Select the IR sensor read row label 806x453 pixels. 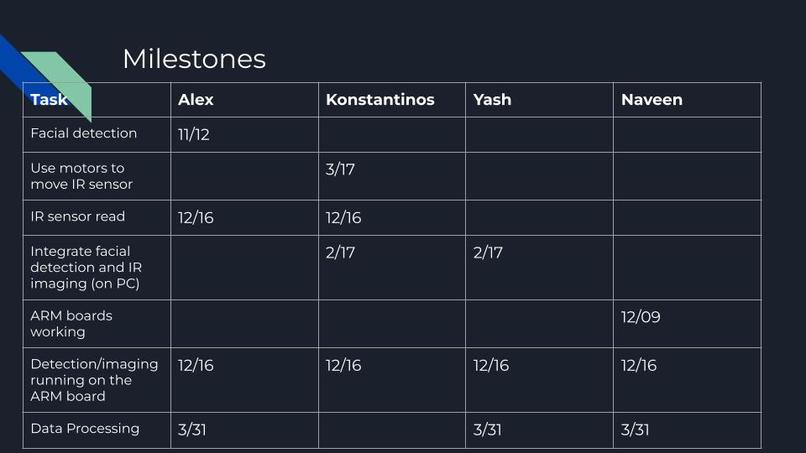point(97,218)
